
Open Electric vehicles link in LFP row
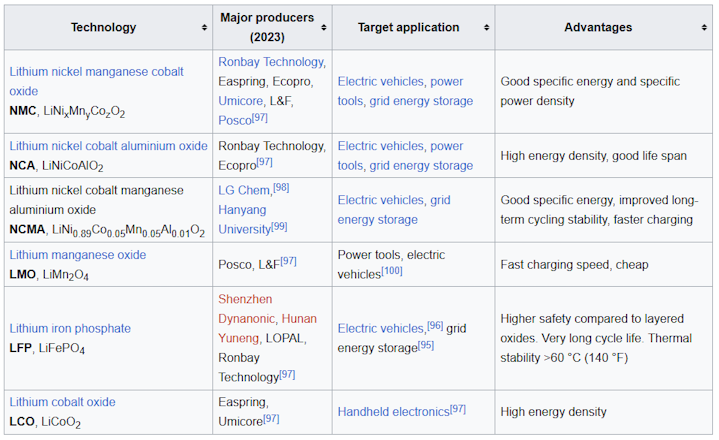[381, 328]
